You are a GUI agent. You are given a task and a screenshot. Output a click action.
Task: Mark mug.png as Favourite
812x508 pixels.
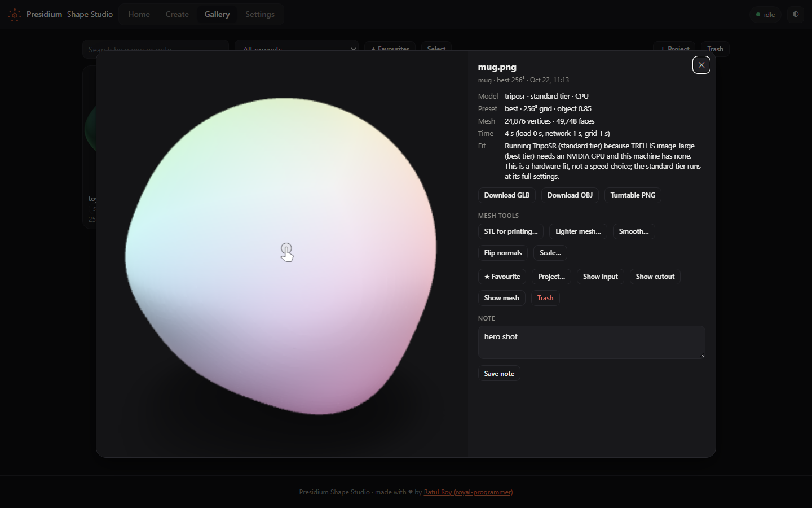(x=502, y=277)
